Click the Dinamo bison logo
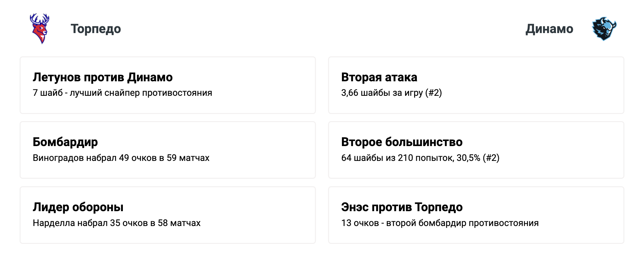644x253 pixels. [604, 29]
